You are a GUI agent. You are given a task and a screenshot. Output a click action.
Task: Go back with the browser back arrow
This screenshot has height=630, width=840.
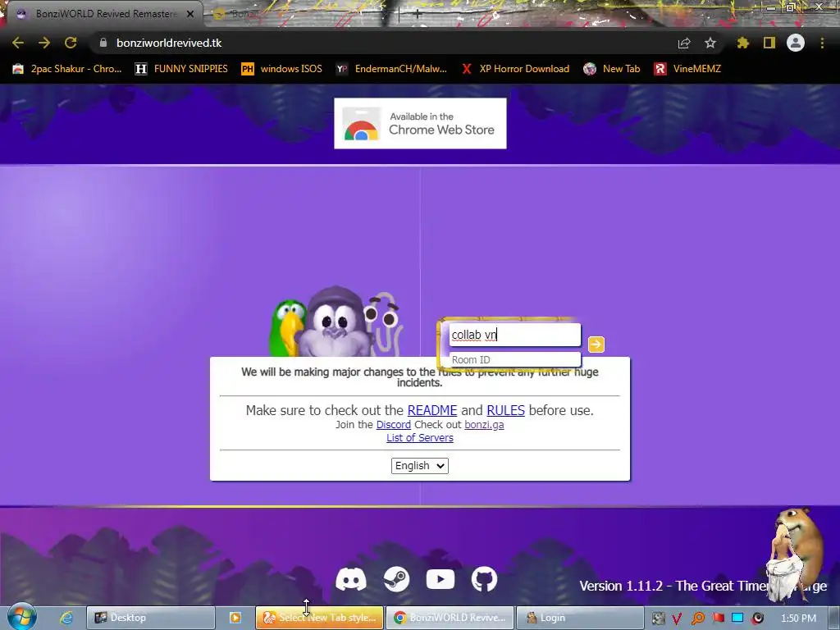18,43
